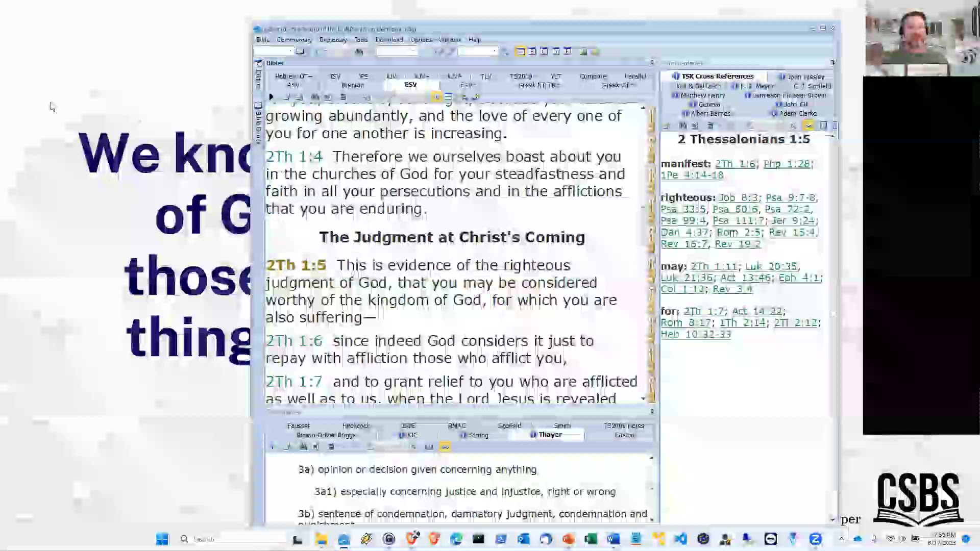Open the Commentary menu
This screenshot has height=551, width=980.
293,40
